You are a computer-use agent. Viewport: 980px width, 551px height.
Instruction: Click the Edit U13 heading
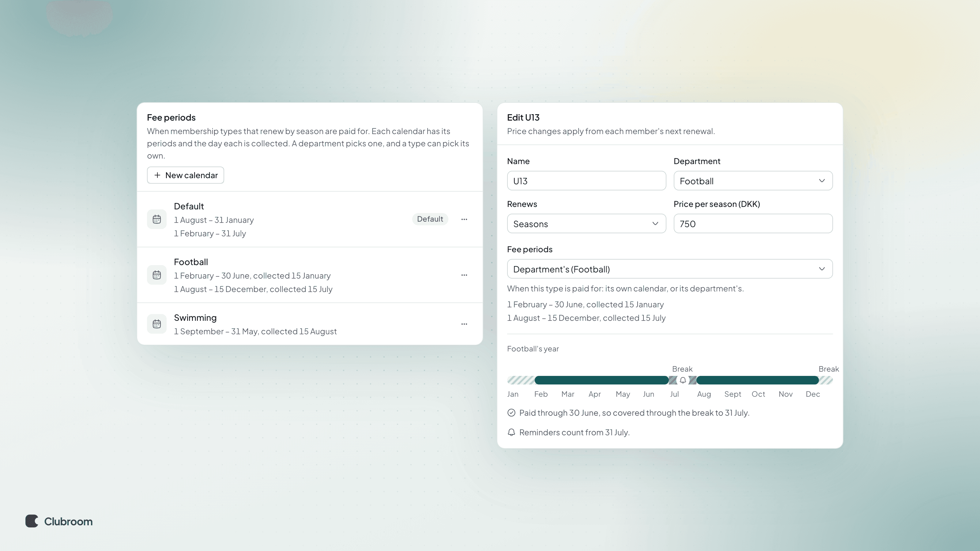click(x=523, y=118)
